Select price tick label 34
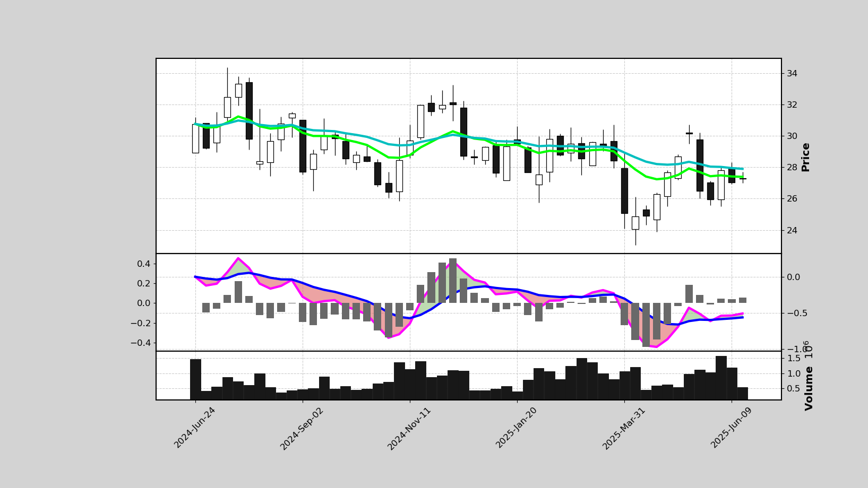The width and height of the screenshot is (868, 488). tap(792, 73)
